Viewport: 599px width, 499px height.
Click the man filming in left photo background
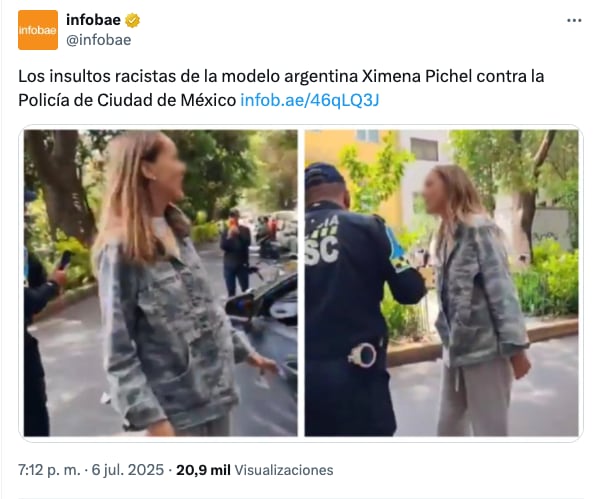[x=236, y=252]
